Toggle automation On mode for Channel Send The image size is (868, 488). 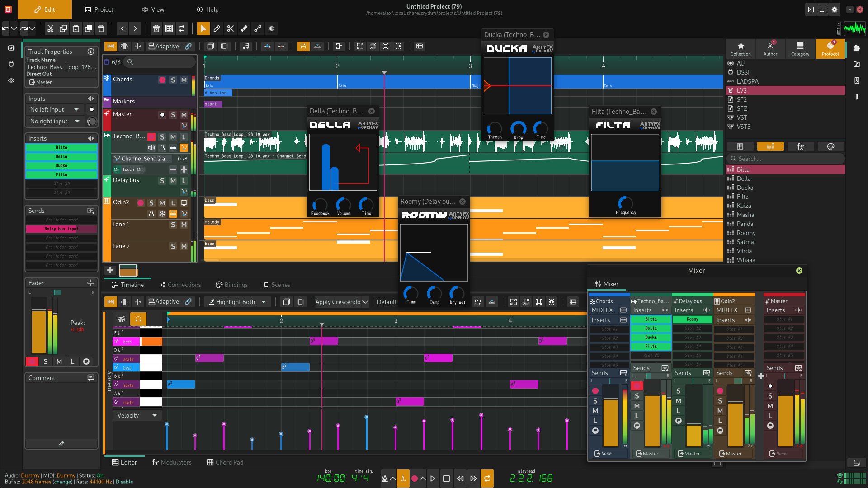pyautogui.click(x=117, y=169)
